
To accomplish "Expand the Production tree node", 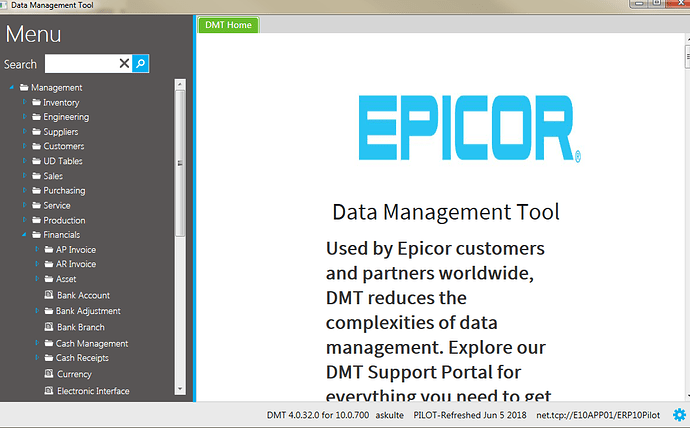I will (x=24, y=220).
